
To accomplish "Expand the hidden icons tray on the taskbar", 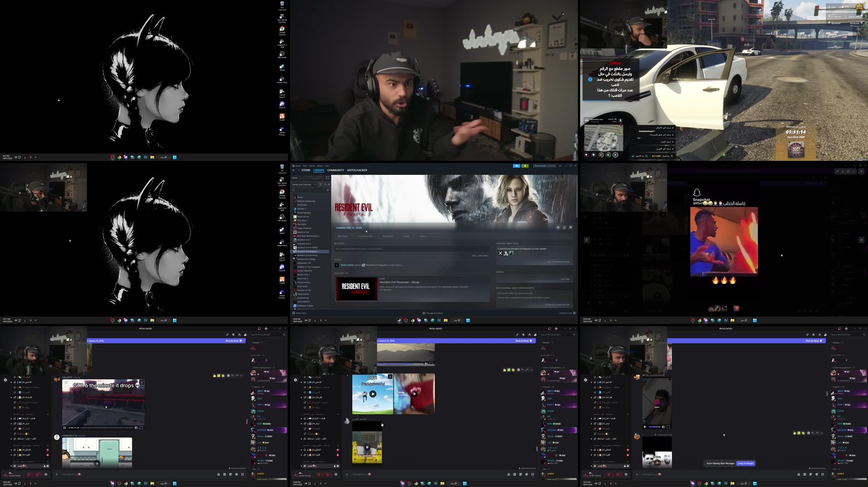I will coord(34,484).
